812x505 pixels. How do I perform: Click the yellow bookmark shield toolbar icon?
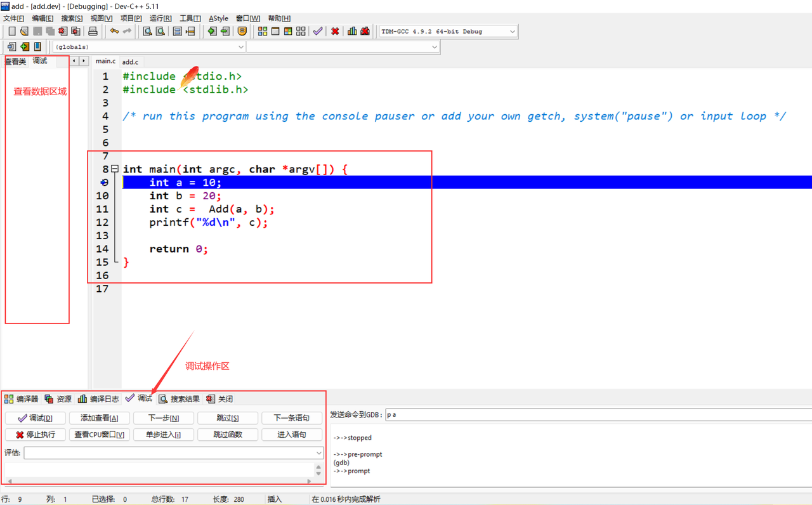(x=242, y=31)
